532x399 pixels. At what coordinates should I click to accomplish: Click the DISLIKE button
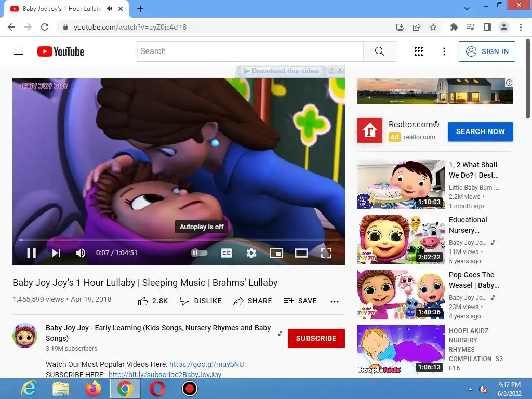201,301
